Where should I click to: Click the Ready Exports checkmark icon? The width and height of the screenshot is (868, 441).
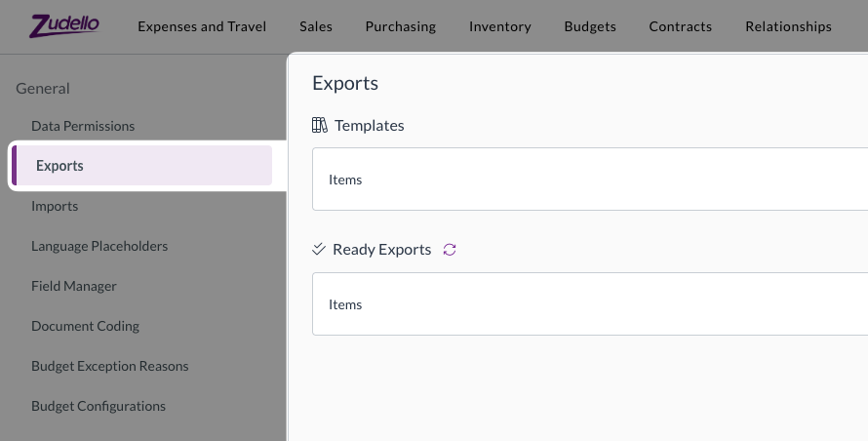[319, 250]
